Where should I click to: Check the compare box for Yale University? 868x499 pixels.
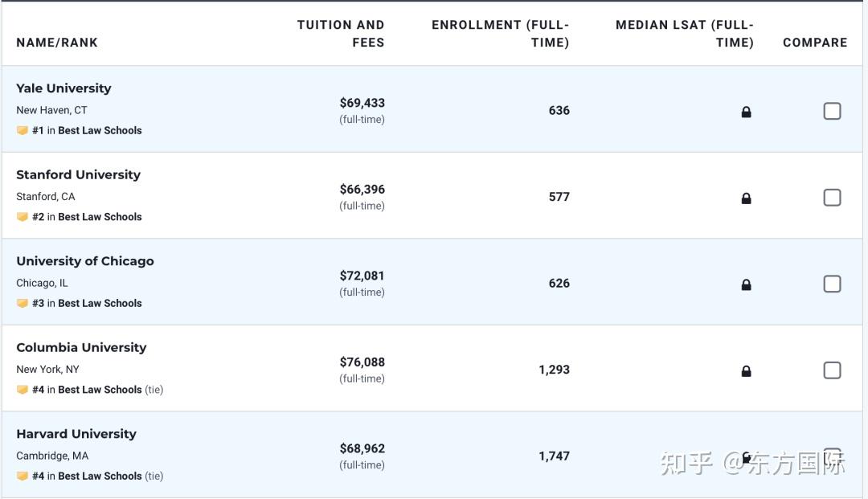[x=832, y=111]
